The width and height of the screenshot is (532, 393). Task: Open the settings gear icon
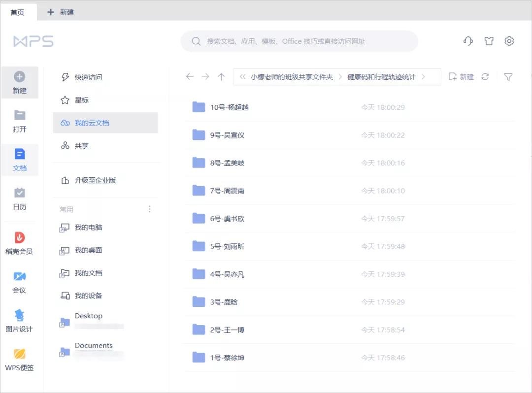click(x=509, y=41)
